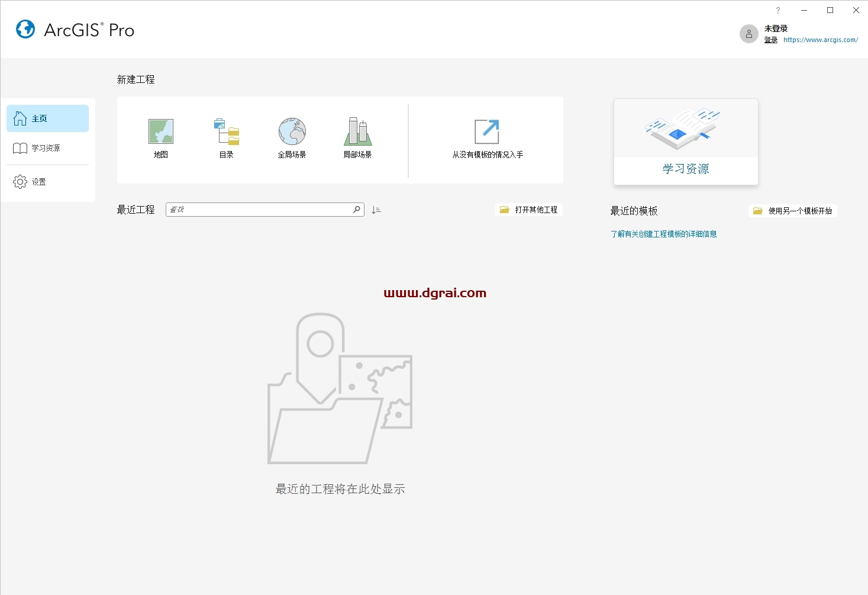Viewport: 868px width, 595px height.
Task: Click the 新建工程 heading
Action: [x=135, y=79]
